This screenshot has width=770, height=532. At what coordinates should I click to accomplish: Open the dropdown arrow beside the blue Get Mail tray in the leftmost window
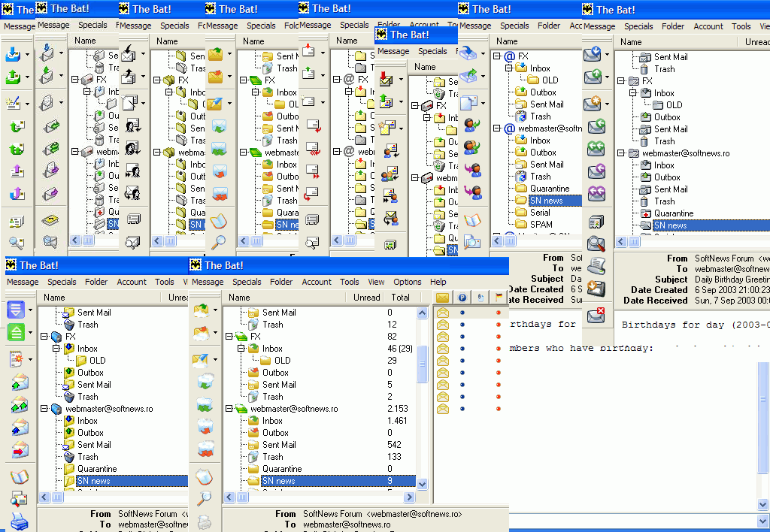[x=28, y=54]
